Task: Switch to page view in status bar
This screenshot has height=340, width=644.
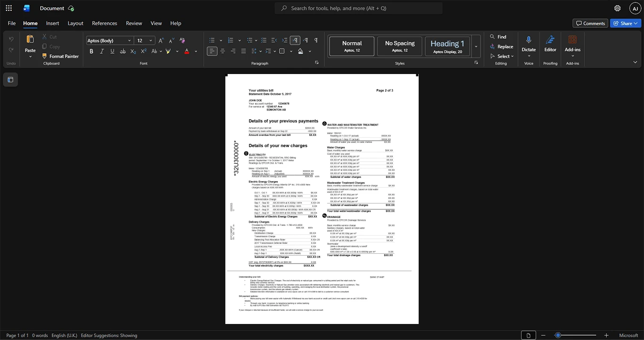Action: tap(528, 335)
